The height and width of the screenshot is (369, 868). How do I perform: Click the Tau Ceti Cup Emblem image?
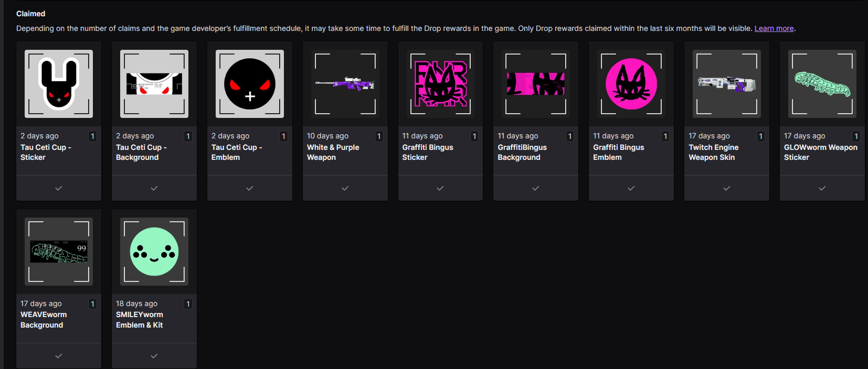tap(250, 84)
